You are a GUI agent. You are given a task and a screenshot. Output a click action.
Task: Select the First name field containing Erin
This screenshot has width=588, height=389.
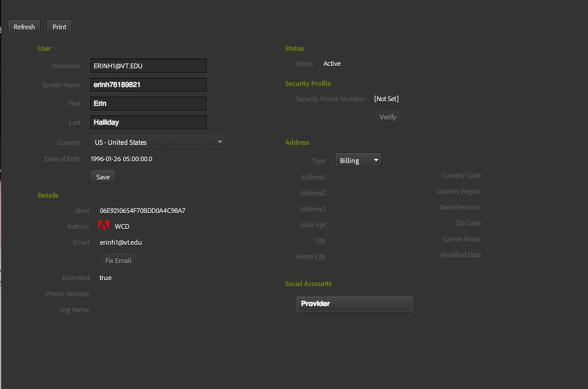[x=148, y=103]
